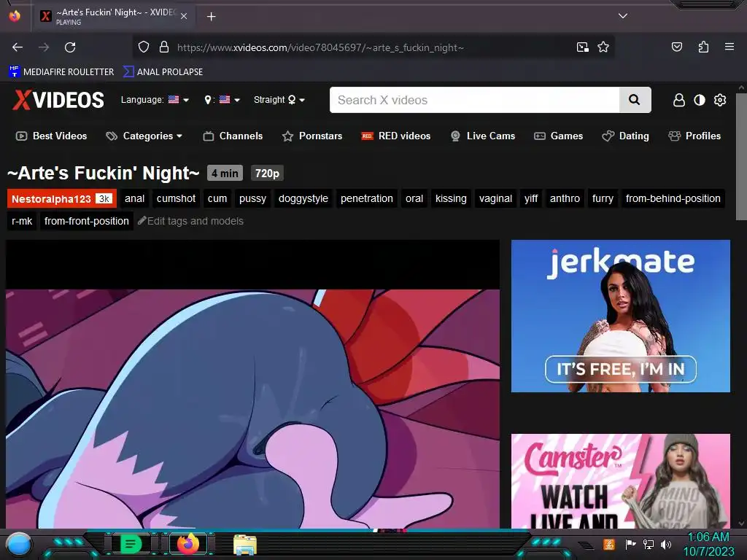
Task: Expand the Language dropdown
Action: [x=155, y=99]
